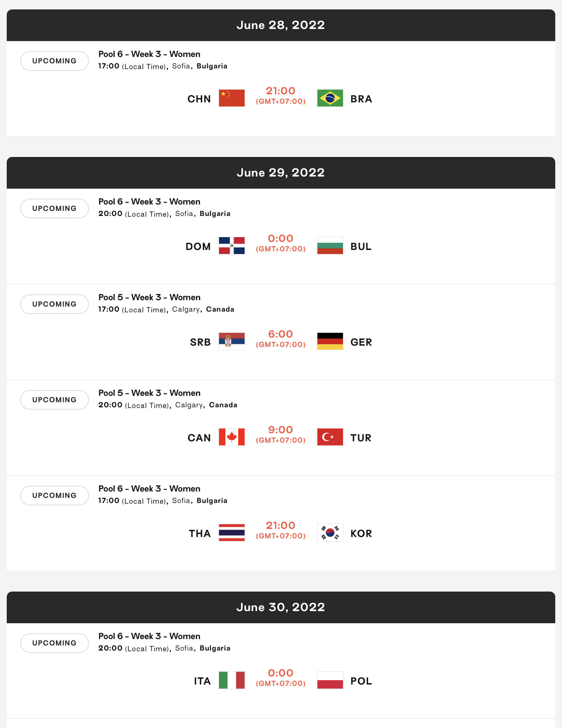
Task: Click the China flag icon
Action: click(x=231, y=98)
